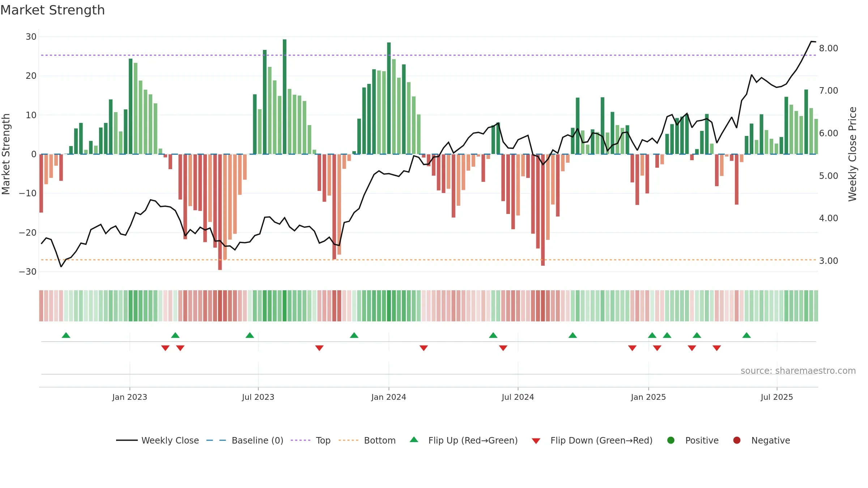This screenshot has width=868, height=488.
Task: Click the '5.00' price tick on right axis
Action: (x=829, y=176)
